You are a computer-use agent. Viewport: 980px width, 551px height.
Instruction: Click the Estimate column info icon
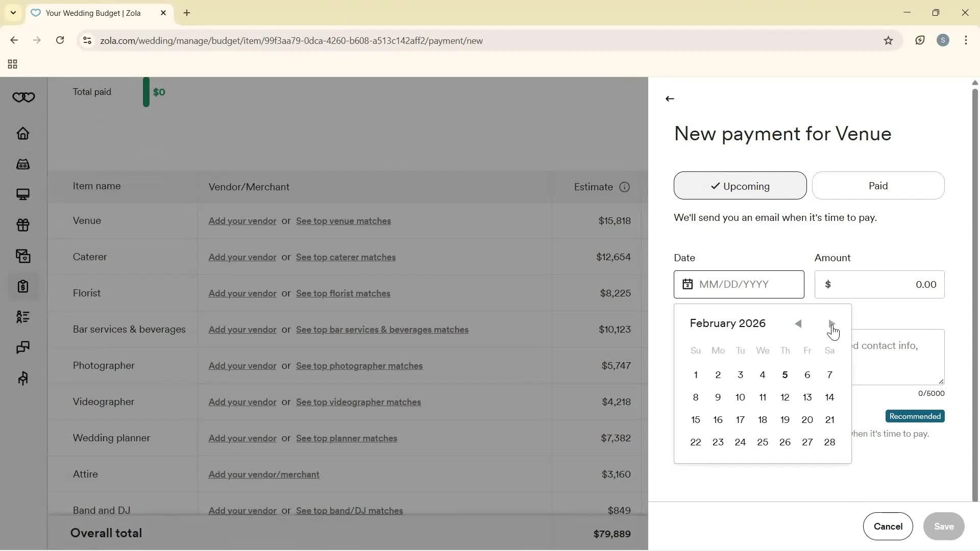(625, 187)
